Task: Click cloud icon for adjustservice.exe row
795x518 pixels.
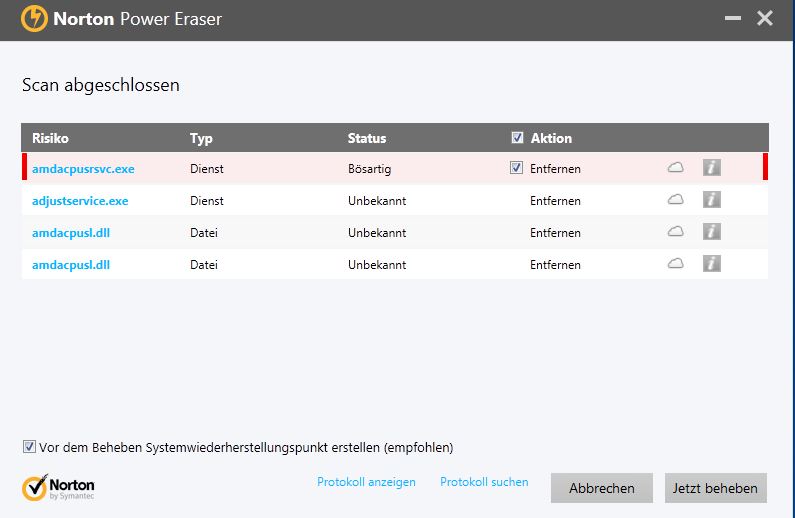Action: pos(675,200)
